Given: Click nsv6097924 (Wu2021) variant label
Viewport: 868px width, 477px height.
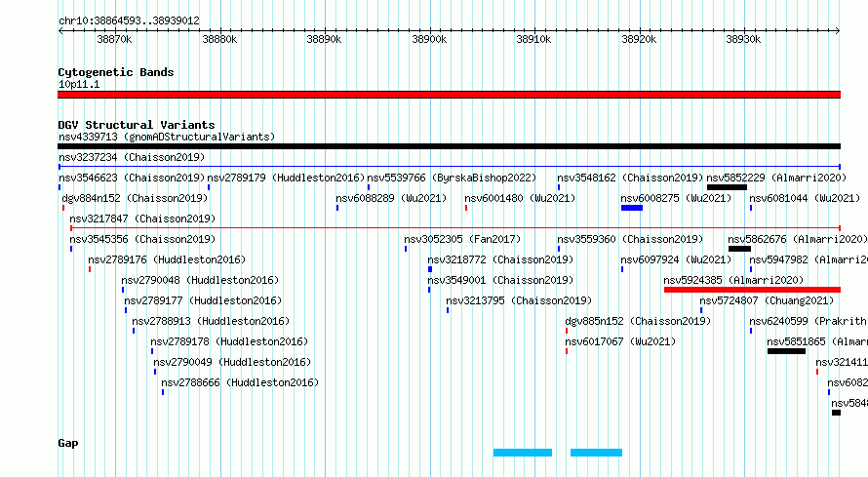Looking at the screenshot, I should point(676,259).
